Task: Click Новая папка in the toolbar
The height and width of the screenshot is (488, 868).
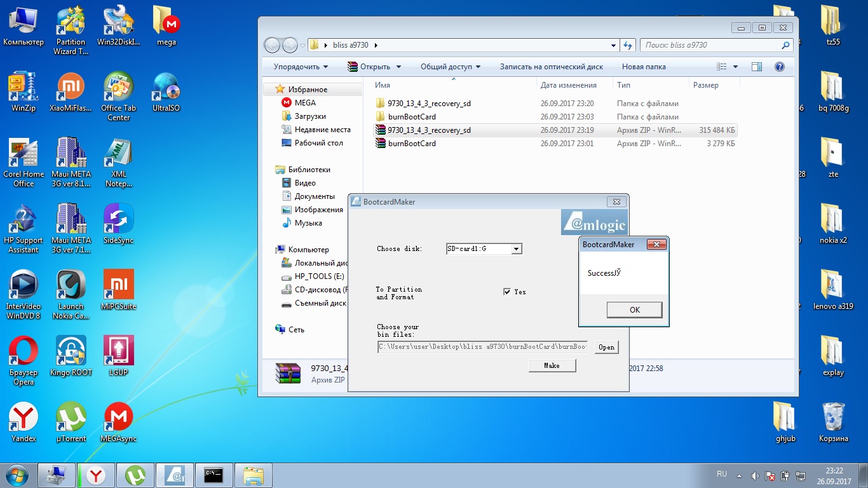Action: [x=643, y=67]
